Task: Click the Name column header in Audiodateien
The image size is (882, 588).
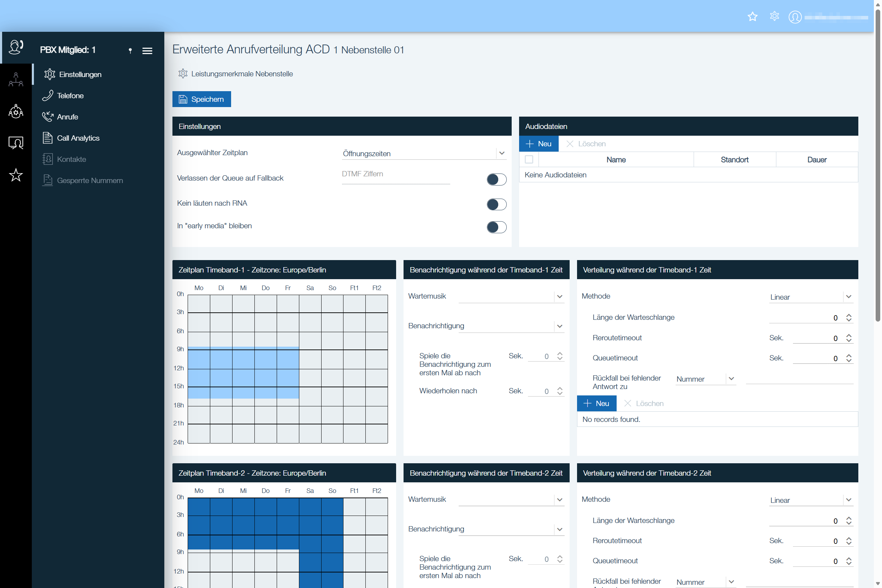Action: point(616,159)
